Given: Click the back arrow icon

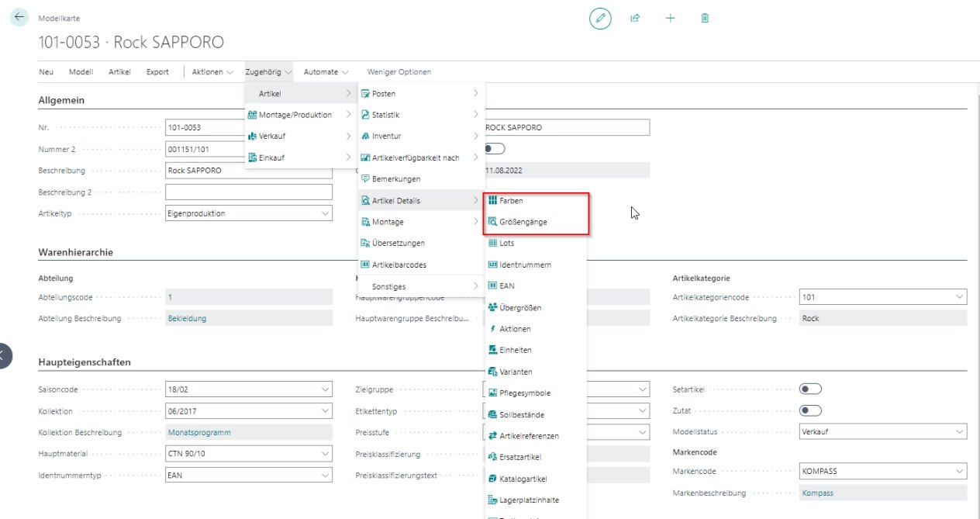Looking at the screenshot, I should point(19,18).
